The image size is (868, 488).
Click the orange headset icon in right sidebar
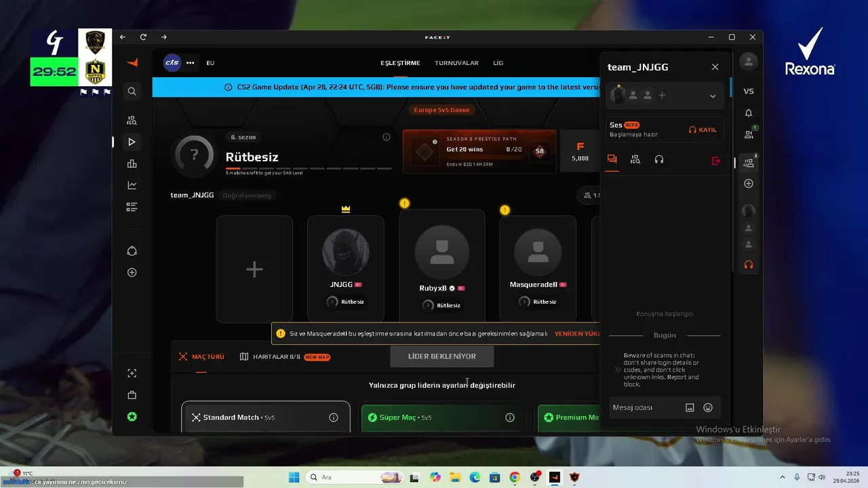tap(749, 264)
